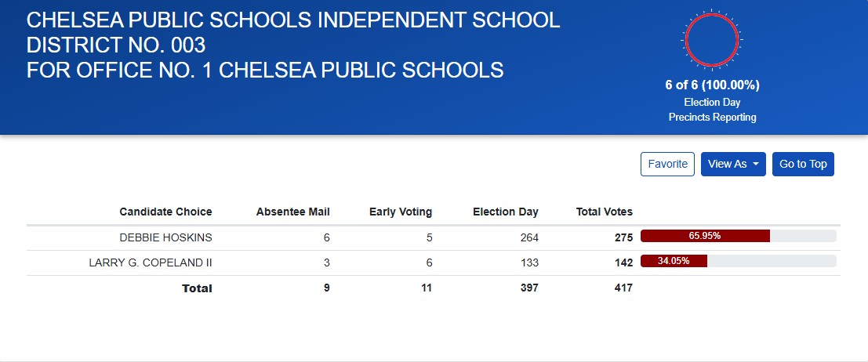Click the precincts reporting circle gauge
The image size is (868, 362).
coord(712,41)
